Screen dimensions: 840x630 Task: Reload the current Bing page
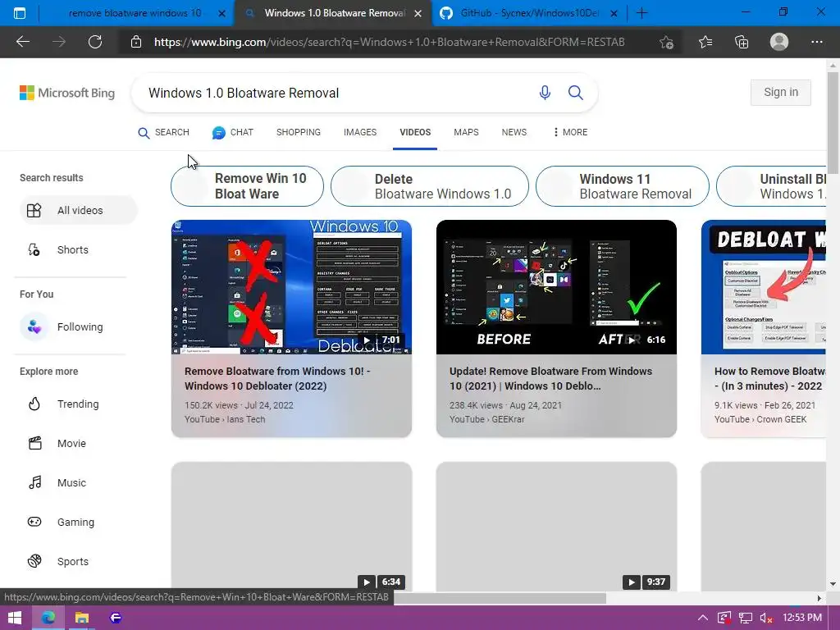pyautogui.click(x=95, y=42)
